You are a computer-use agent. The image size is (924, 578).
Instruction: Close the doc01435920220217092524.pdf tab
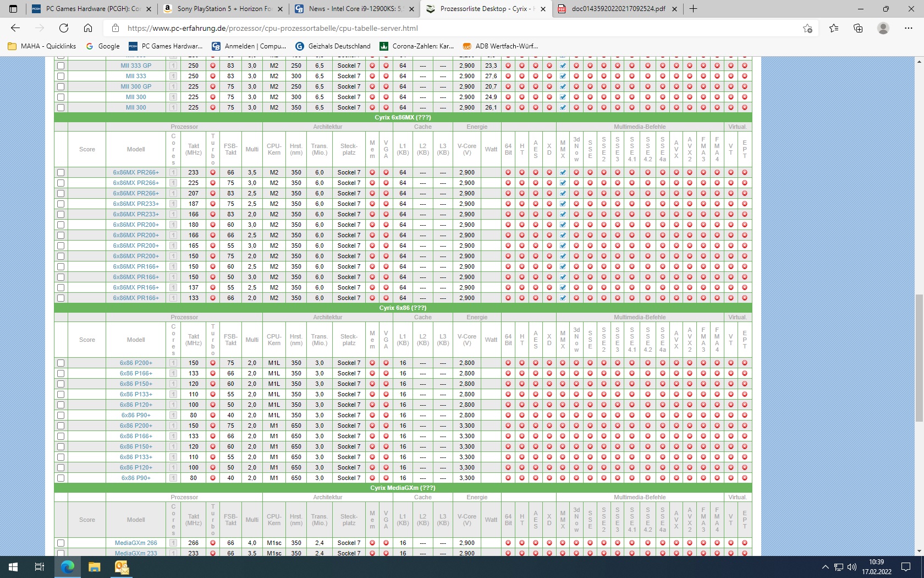674,9
